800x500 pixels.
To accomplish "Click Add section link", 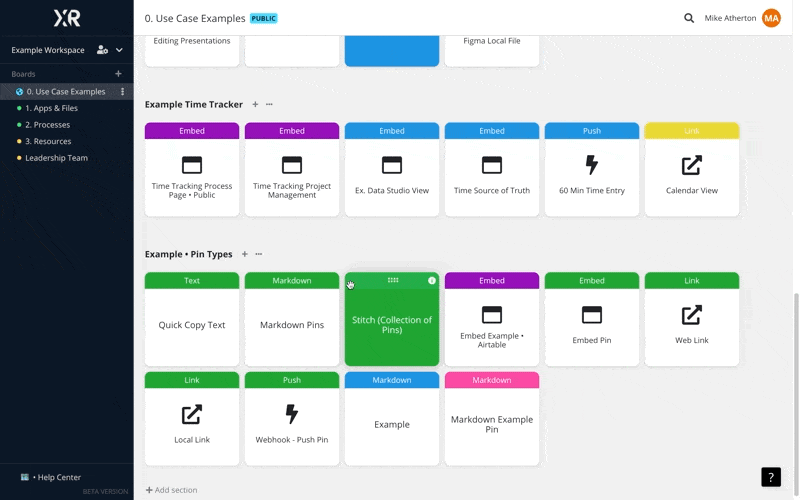I will (171, 490).
